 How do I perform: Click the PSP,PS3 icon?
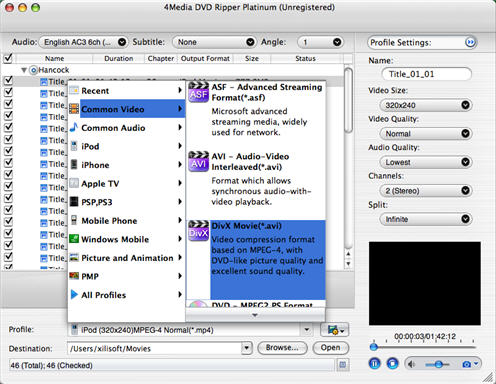tap(74, 202)
